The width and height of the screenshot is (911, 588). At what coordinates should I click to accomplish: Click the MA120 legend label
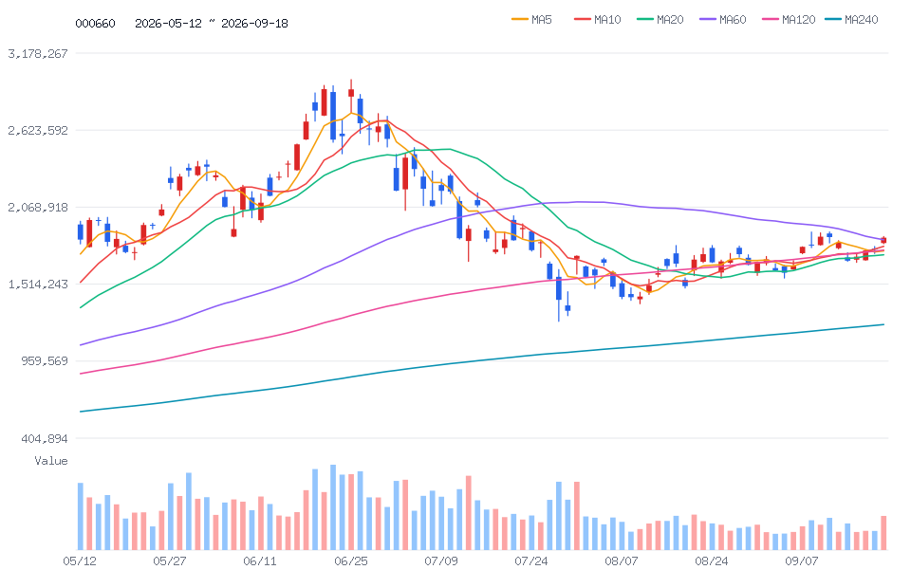coord(798,20)
